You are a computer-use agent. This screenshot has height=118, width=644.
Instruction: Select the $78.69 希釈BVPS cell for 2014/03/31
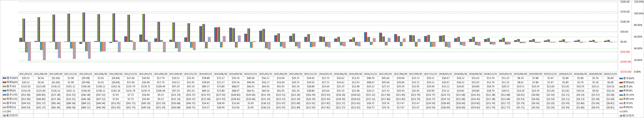pos(206,82)
